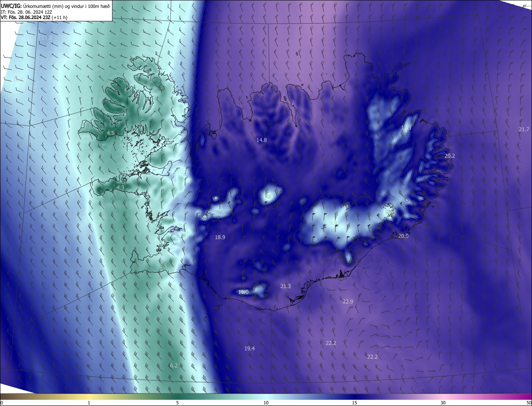Click the 'UWC/IG: Úrkomumætti (mm)' title line
This screenshot has width=532, height=406.
(55, 6)
